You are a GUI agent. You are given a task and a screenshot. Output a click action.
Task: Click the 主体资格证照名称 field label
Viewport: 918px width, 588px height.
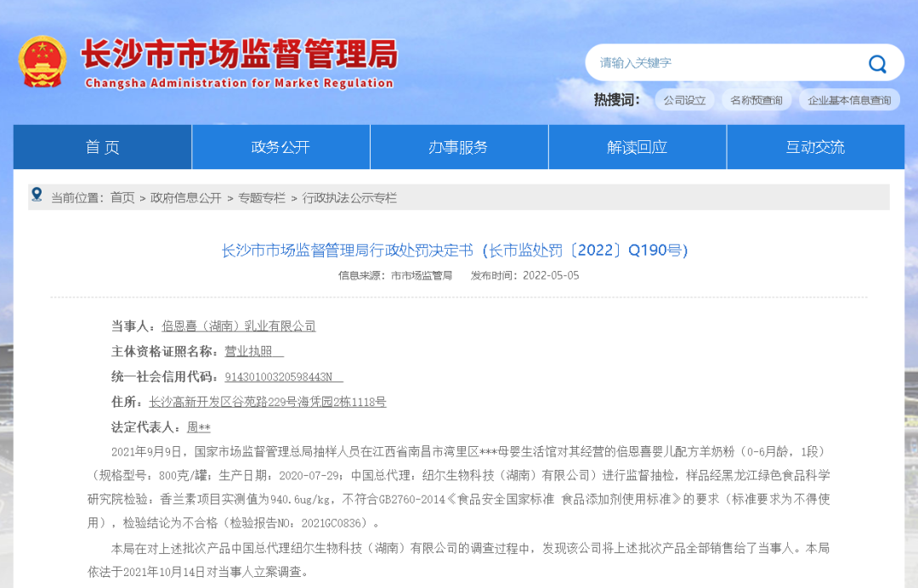(x=165, y=351)
